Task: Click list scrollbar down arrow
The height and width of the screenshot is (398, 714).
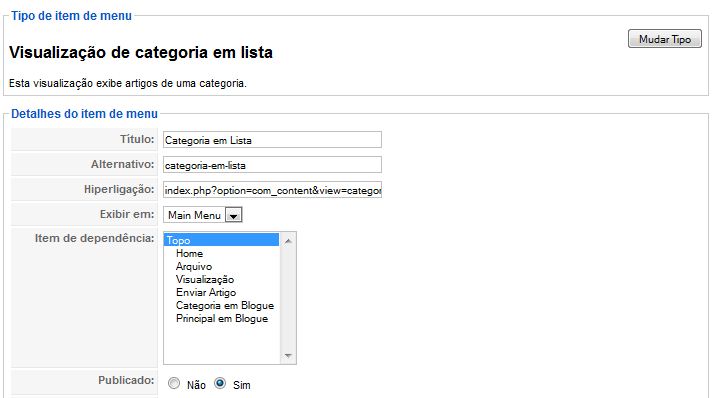Action: tap(288, 356)
